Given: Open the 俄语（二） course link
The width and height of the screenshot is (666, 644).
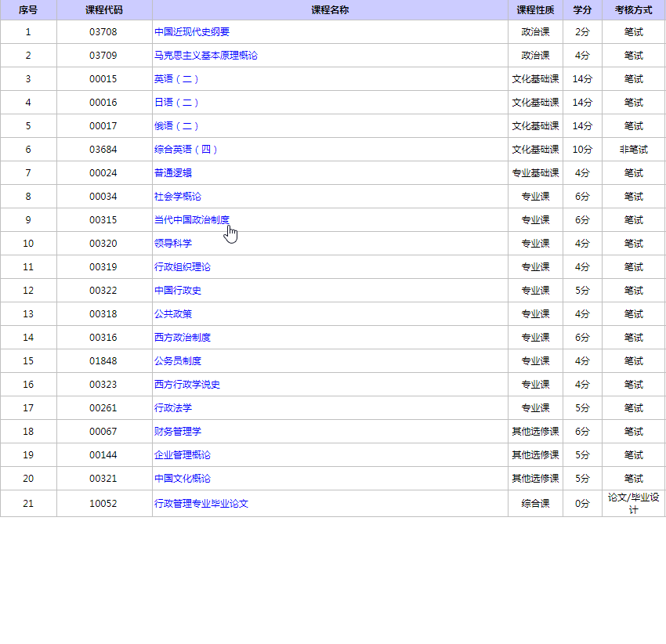Looking at the screenshot, I should (176, 125).
